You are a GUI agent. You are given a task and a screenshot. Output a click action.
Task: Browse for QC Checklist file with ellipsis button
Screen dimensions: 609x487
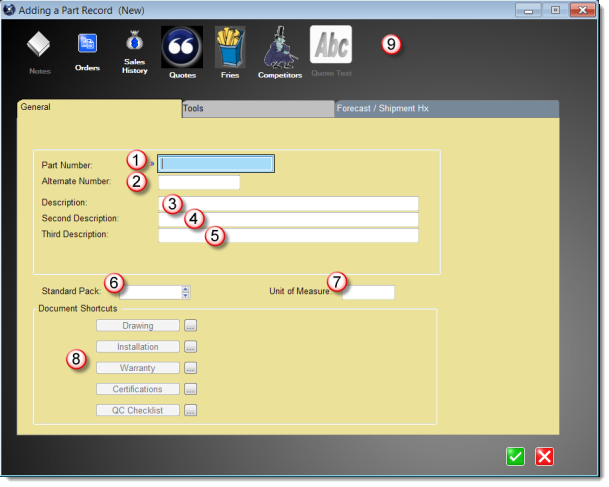click(190, 410)
